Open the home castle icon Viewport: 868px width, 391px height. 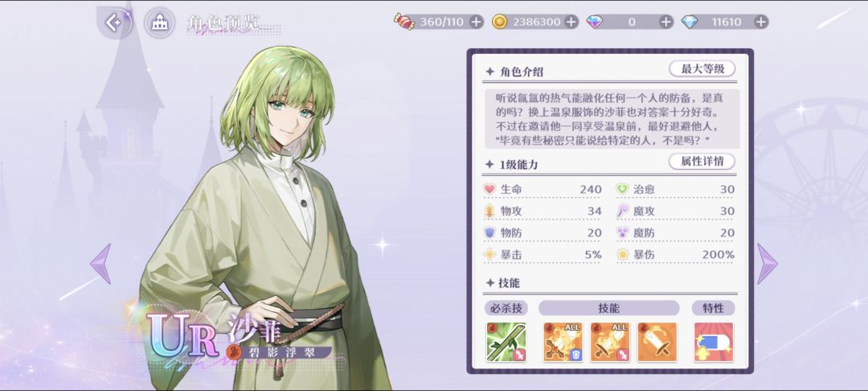[159, 23]
